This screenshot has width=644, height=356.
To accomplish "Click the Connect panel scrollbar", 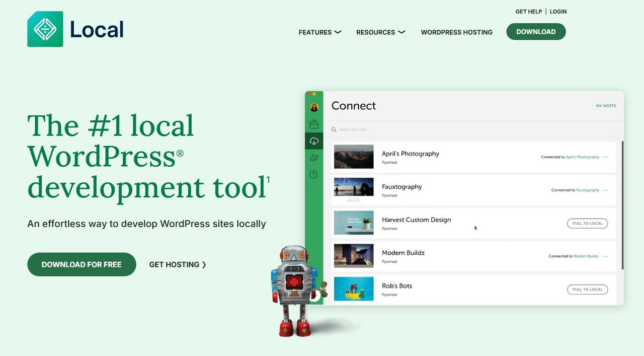I will tap(622, 205).
